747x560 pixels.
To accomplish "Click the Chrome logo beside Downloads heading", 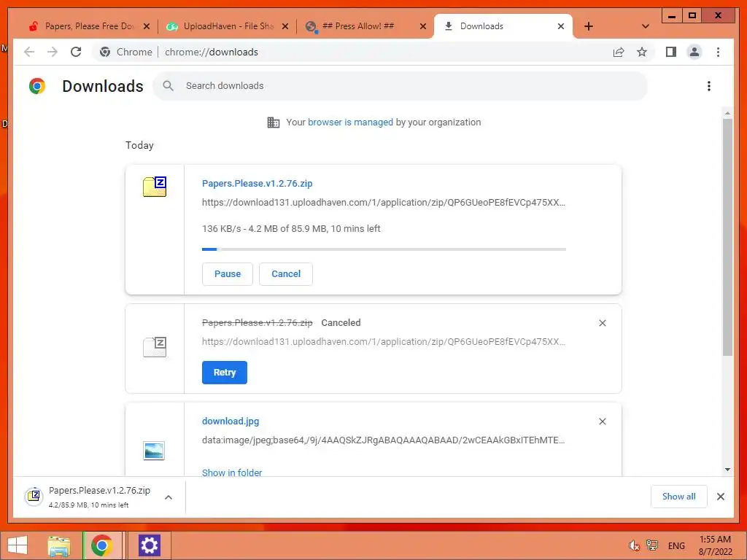I will pos(37,86).
